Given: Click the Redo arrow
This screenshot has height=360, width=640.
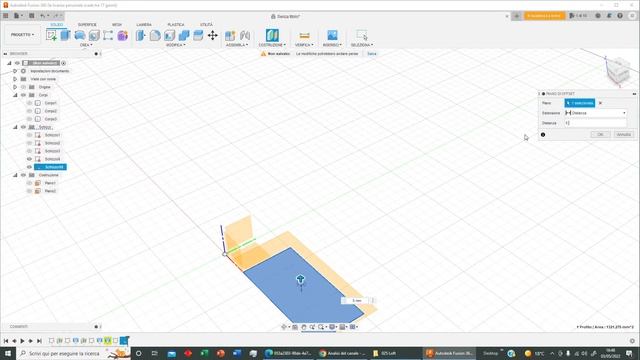Looking at the screenshot, I should pos(56,16).
